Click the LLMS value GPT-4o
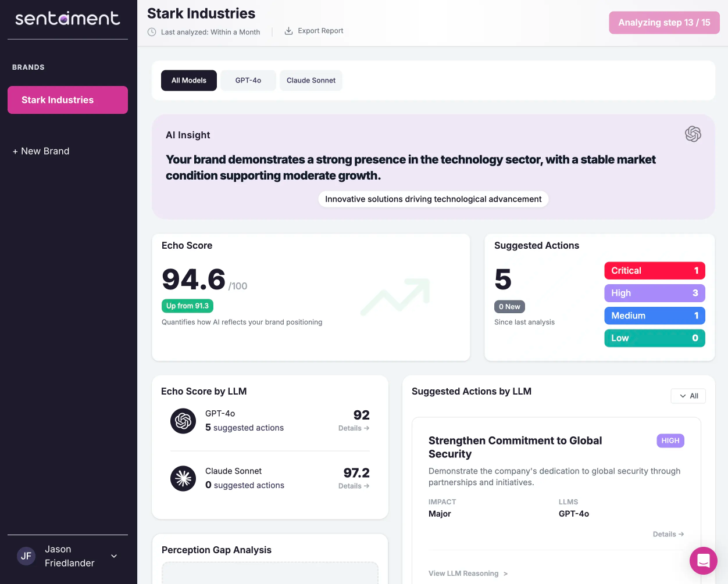 click(574, 514)
